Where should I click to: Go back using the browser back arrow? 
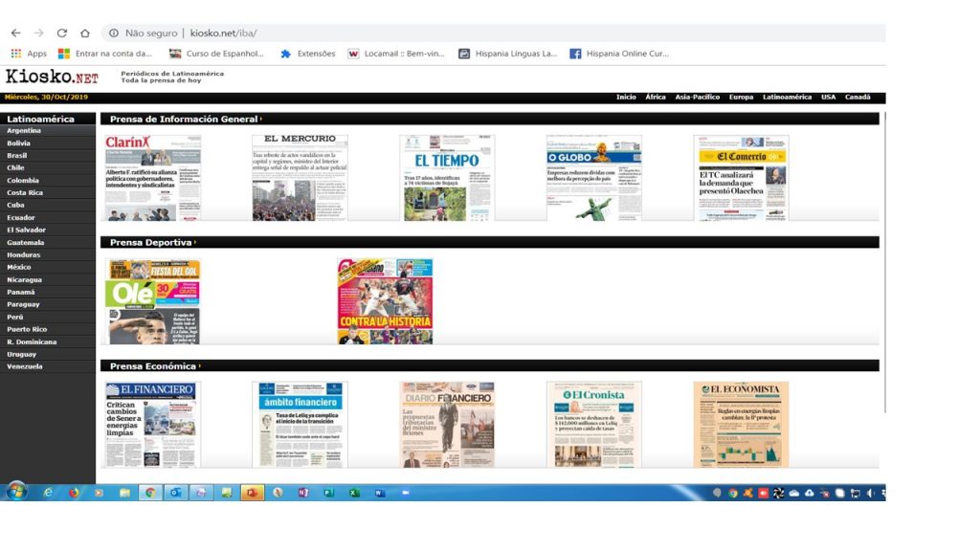click(x=15, y=33)
